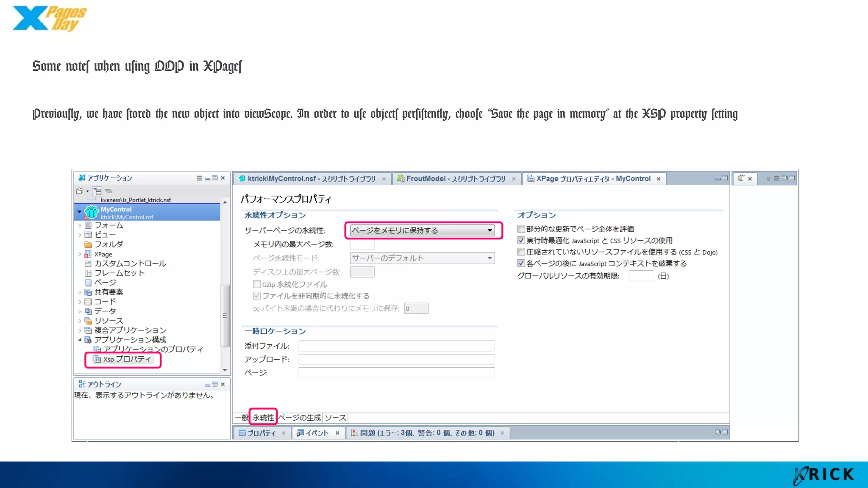Toggle GZip 永続化ファイル checkbox
868x488 pixels.
[x=257, y=284]
